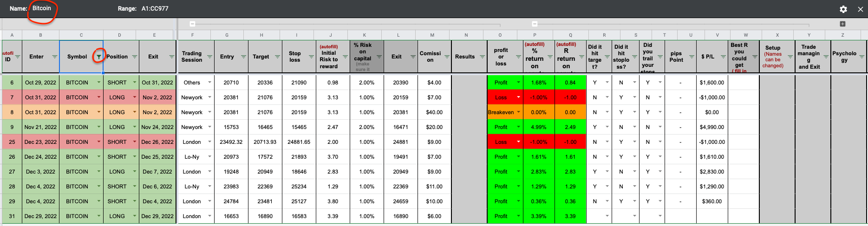This screenshot has width=868, height=226.
Task: Open the Results column filter icon
Action: click(x=482, y=57)
